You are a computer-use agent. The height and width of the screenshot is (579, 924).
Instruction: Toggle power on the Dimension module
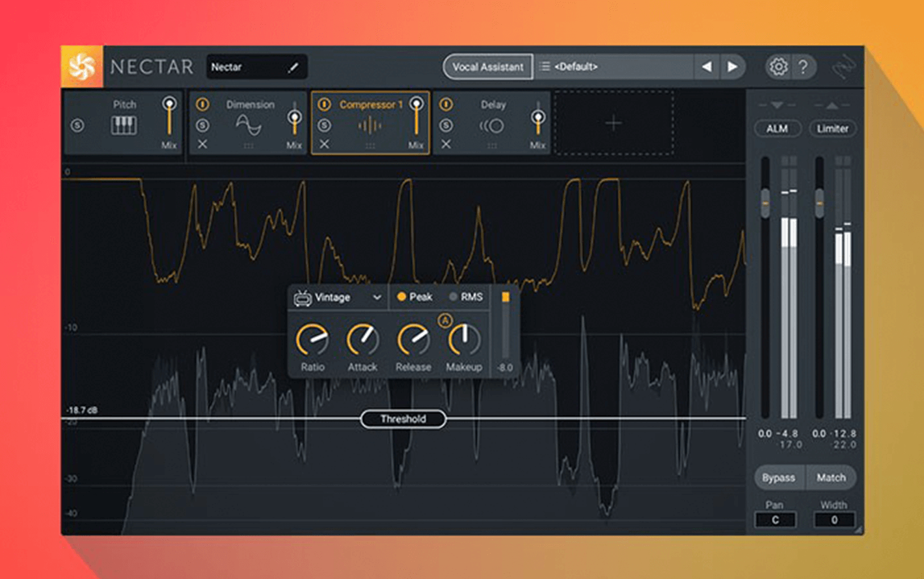[202, 104]
